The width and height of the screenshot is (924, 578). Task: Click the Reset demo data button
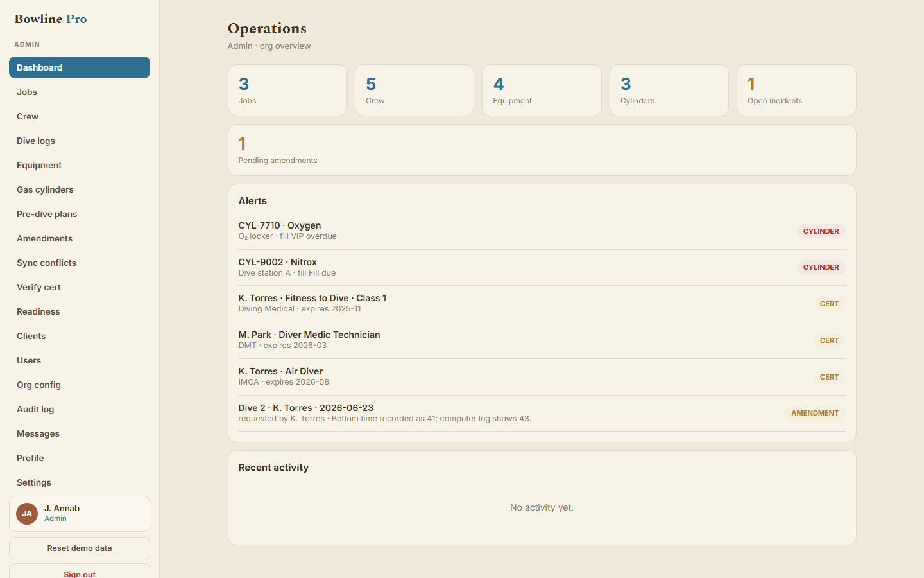click(x=80, y=548)
